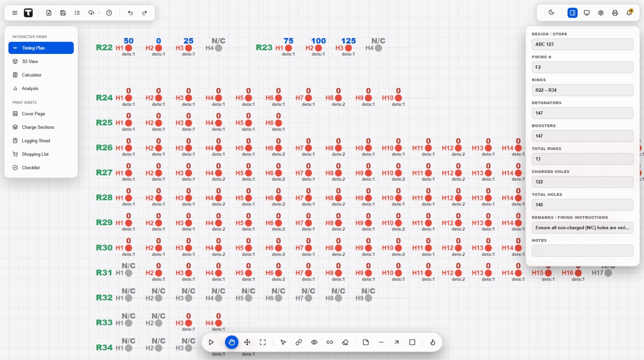Select the arrow drawing tool
The height and width of the screenshot is (360, 644).
point(397,342)
